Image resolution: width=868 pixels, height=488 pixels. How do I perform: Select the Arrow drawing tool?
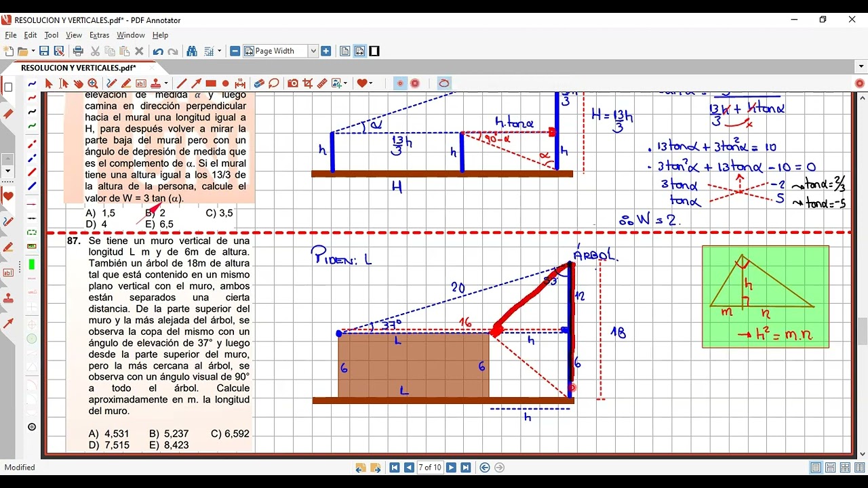197,83
